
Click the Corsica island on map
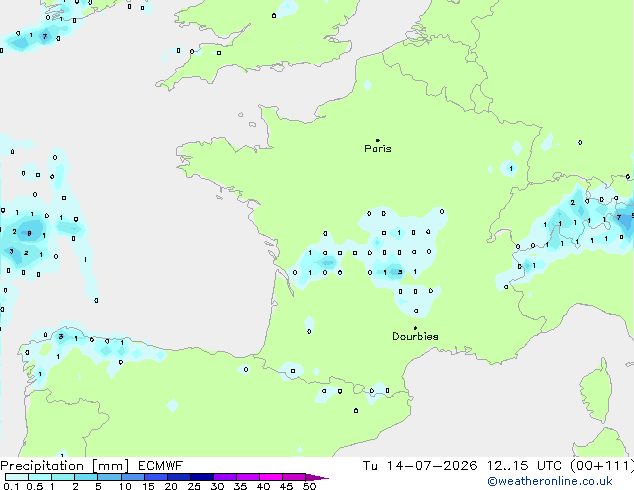tap(597, 390)
